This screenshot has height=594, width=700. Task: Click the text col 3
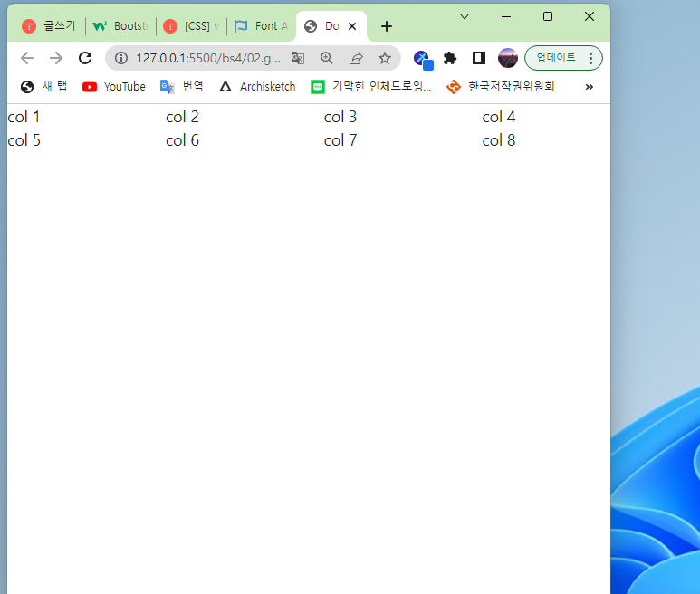point(340,117)
